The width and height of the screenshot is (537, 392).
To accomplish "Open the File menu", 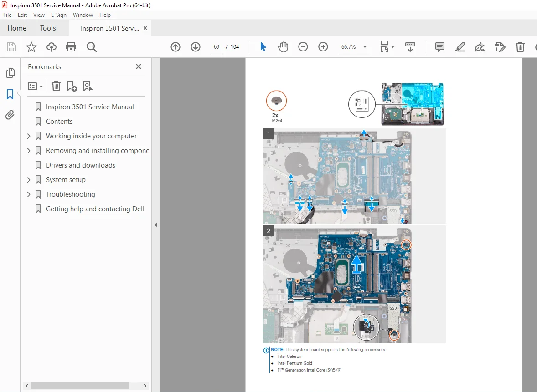I will [7, 15].
